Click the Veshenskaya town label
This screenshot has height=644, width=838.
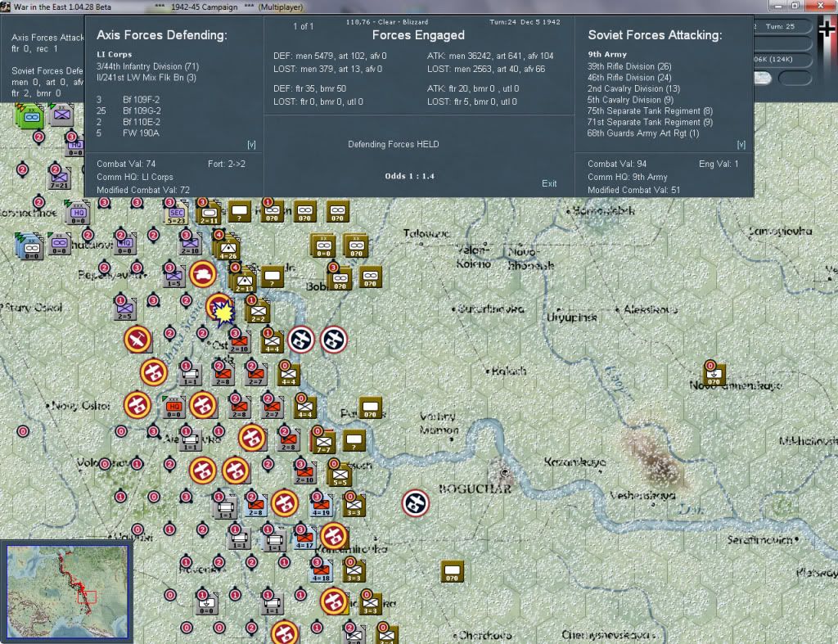point(643,495)
